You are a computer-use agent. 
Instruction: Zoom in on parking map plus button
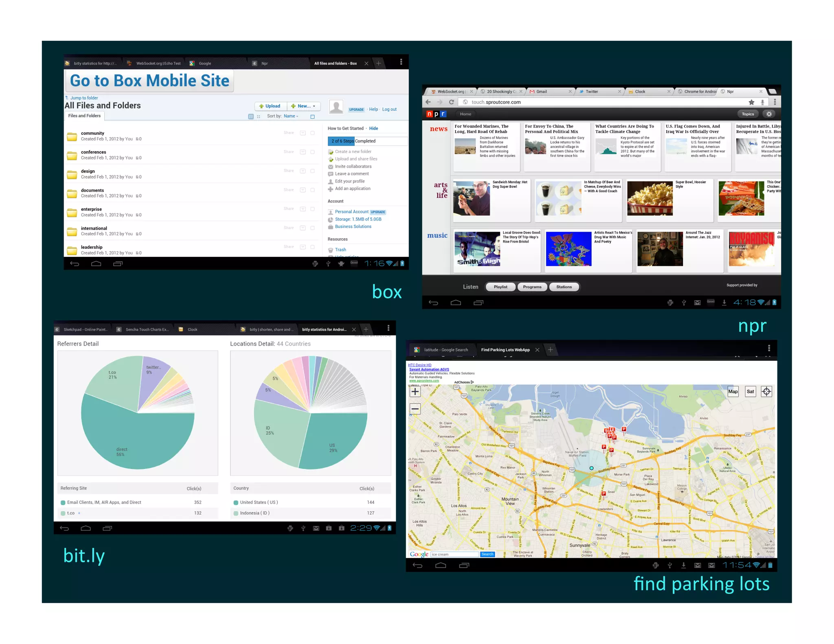[415, 392]
